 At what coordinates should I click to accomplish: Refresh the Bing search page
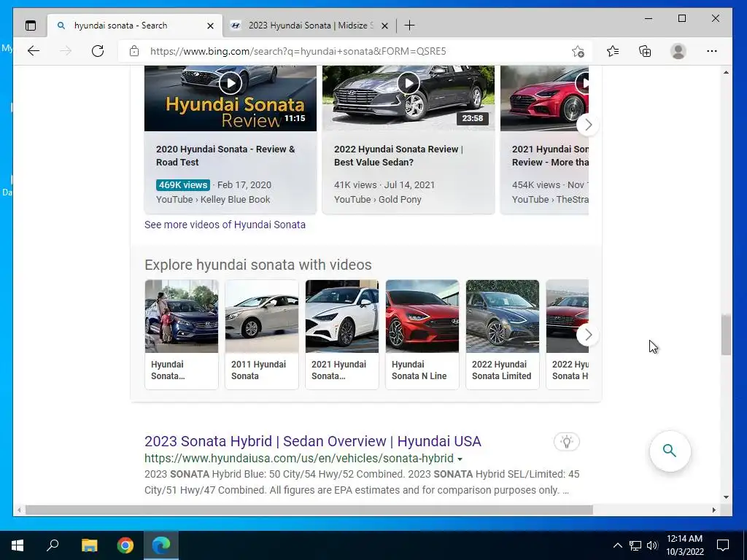tap(98, 51)
